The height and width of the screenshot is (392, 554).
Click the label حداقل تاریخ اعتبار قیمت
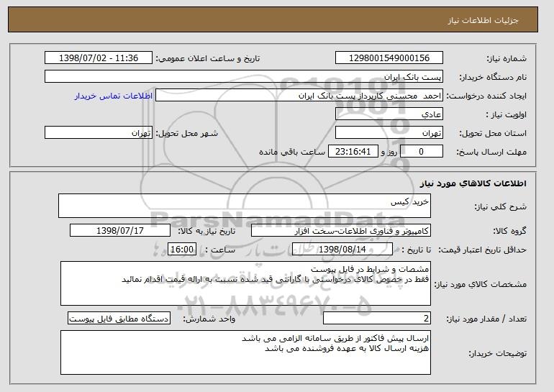tap(482, 250)
